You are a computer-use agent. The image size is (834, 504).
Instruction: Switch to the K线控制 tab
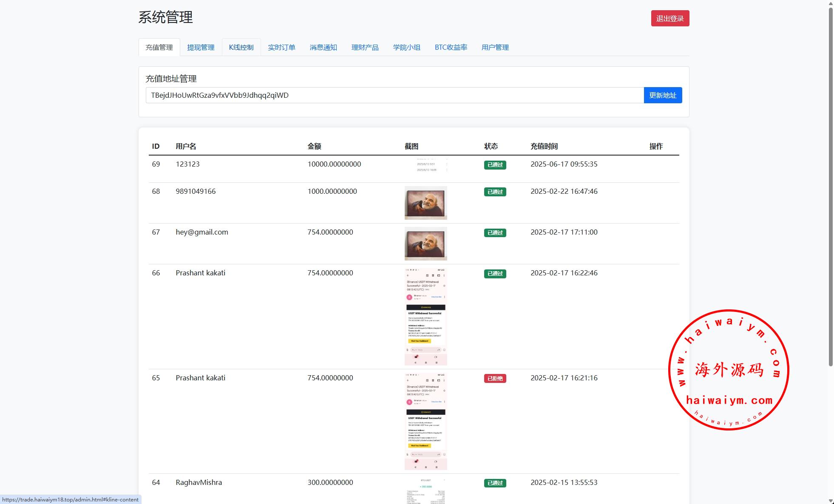point(241,47)
